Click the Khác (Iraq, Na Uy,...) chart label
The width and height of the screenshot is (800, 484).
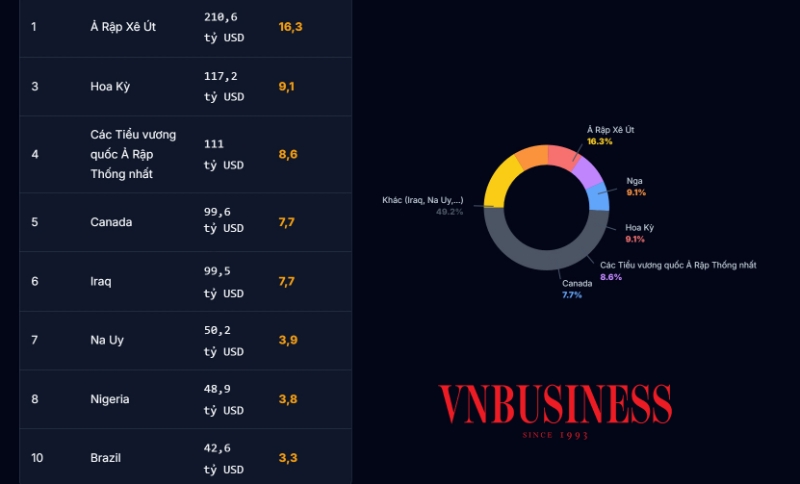[422, 205]
